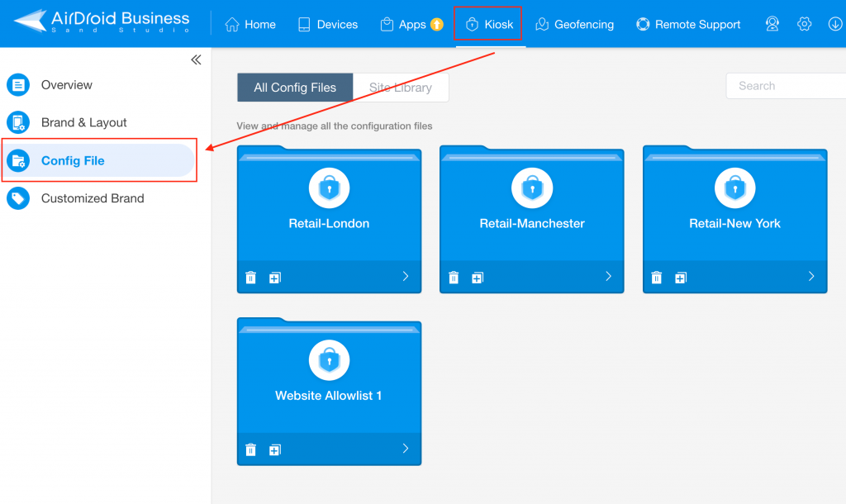Switch to All Config Files tab
846x504 pixels.
pyautogui.click(x=295, y=88)
